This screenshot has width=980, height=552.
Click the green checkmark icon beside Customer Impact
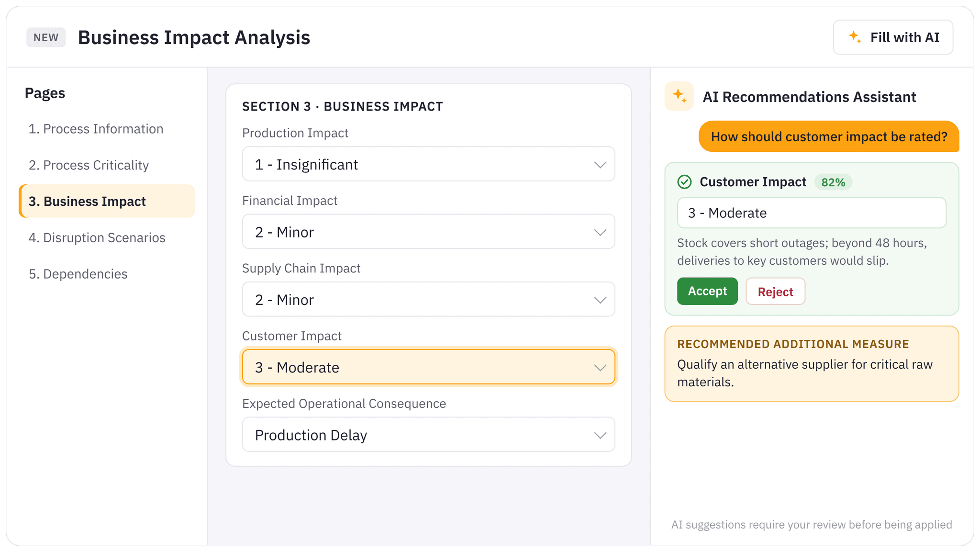tap(685, 182)
